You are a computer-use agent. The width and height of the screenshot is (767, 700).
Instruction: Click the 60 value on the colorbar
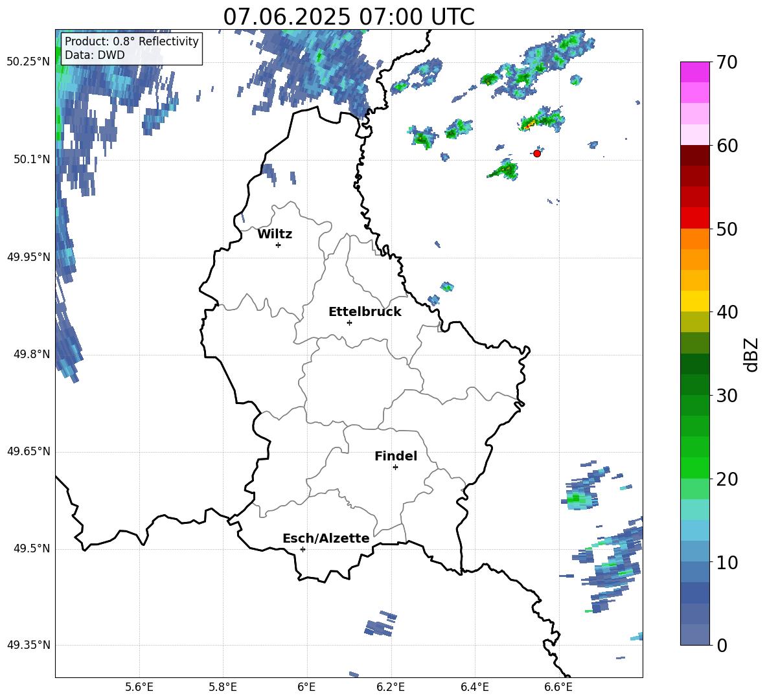pos(727,146)
